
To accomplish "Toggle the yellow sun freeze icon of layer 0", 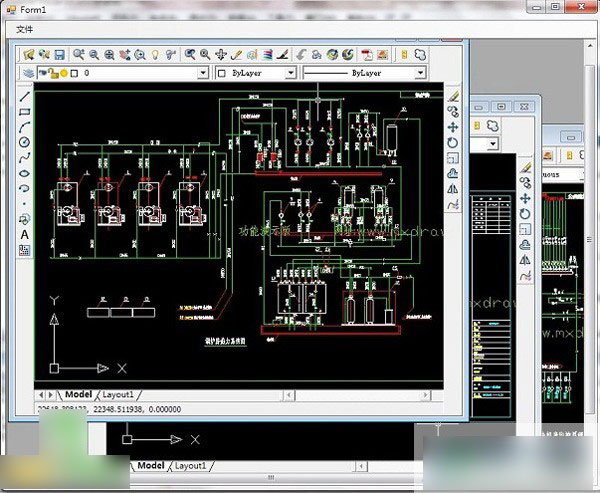I will 64,73.
